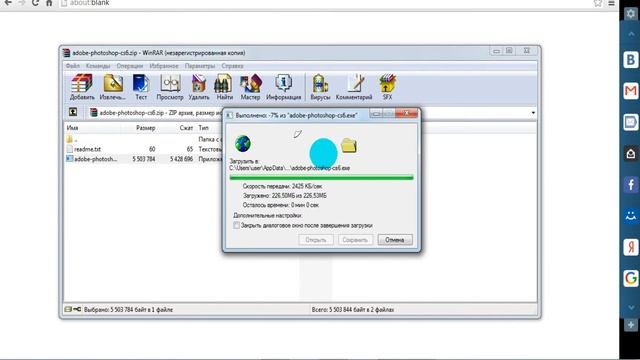The width and height of the screenshot is (640, 360).
Task: Launch the Мастер (Wizard) tool
Action: point(250,87)
